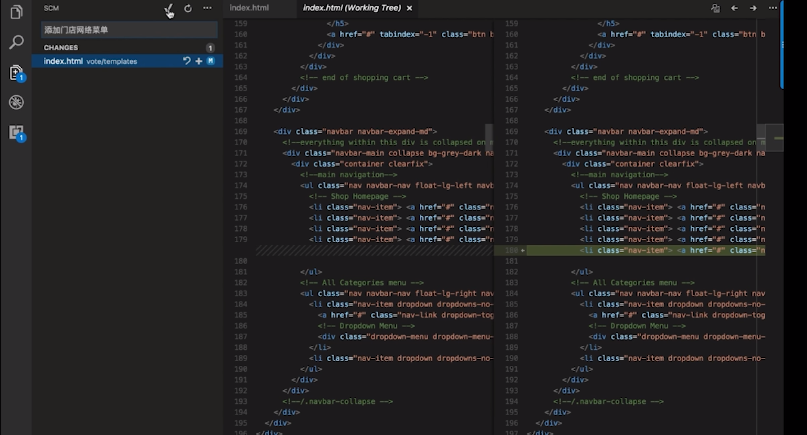
Task: Click the diff minimap change marker
Action: tap(778, 138)
